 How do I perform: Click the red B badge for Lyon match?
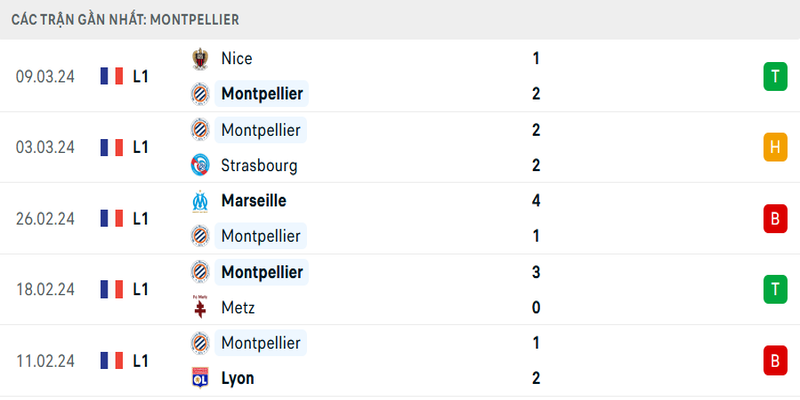click(774, 360)
